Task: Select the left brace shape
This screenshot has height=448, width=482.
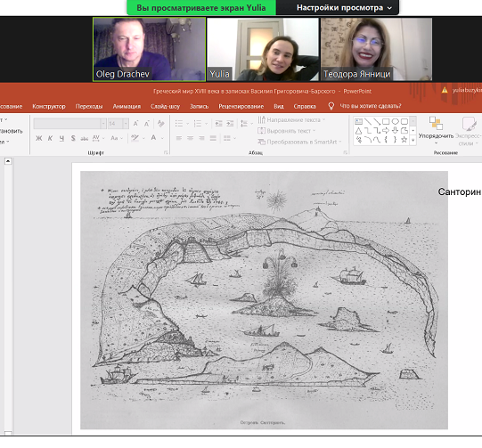Action: click(386, 140)
